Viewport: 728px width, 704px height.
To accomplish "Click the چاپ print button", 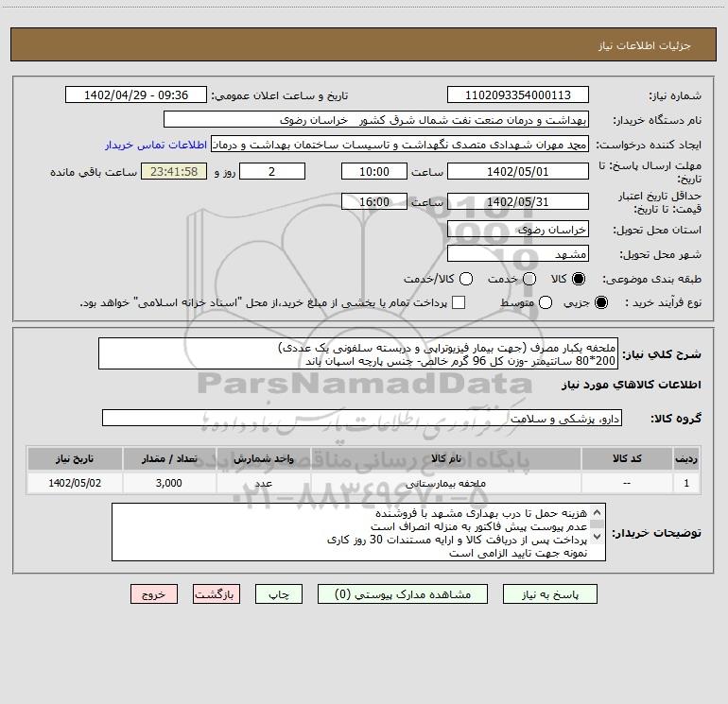I will coord(279,594).
